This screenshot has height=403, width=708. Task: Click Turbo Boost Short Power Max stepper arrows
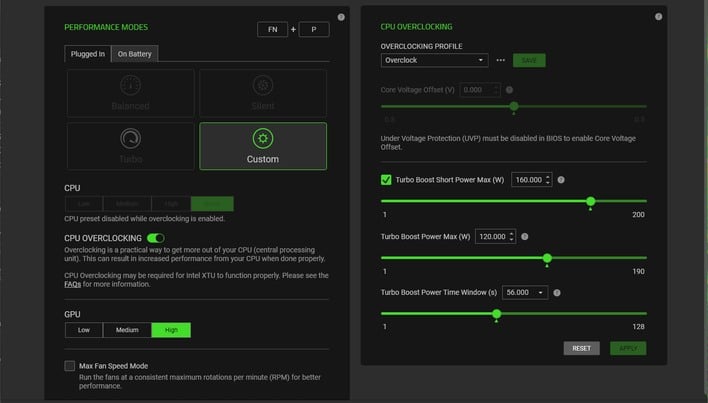(548, 180)
